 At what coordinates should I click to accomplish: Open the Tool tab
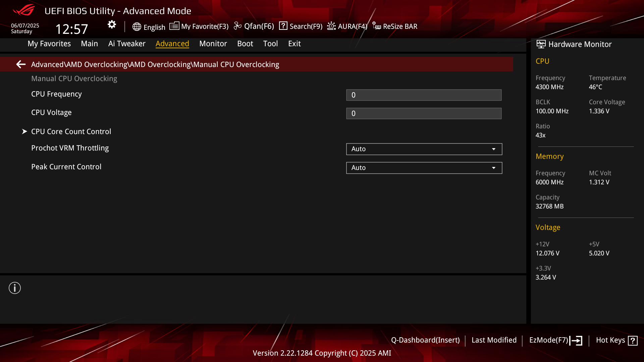(x=270, y=44)
